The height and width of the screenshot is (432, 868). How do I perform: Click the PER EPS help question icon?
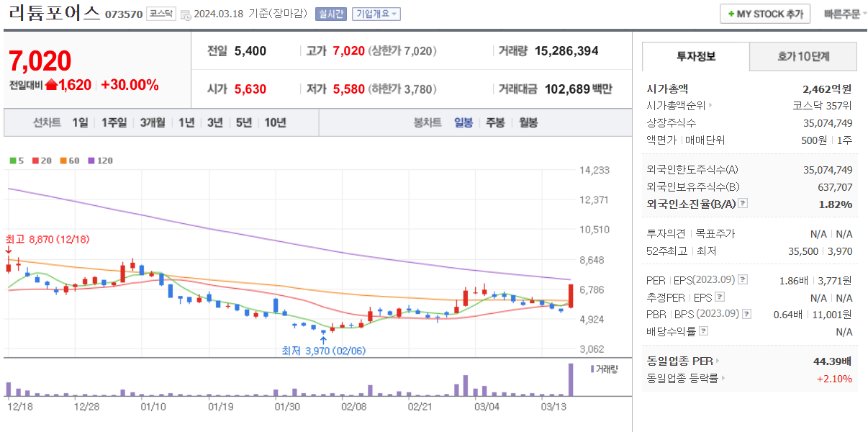click(743, 280)
